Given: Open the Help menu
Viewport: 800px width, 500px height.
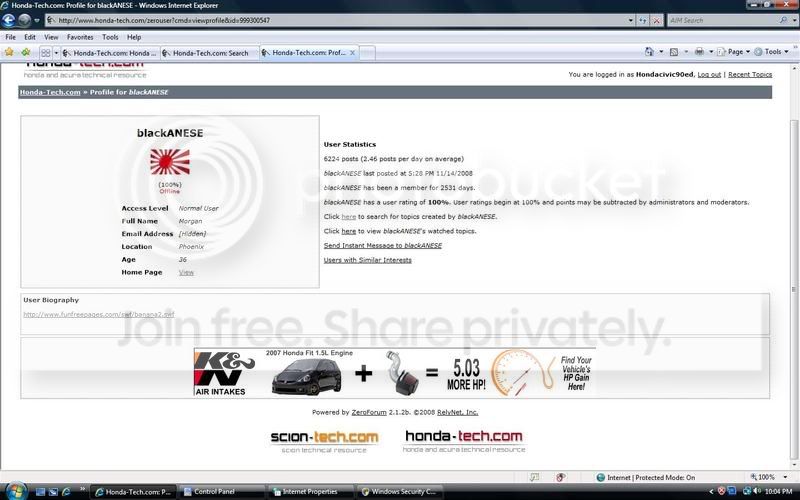Looking at the screenshot, I should pos(134,37).
